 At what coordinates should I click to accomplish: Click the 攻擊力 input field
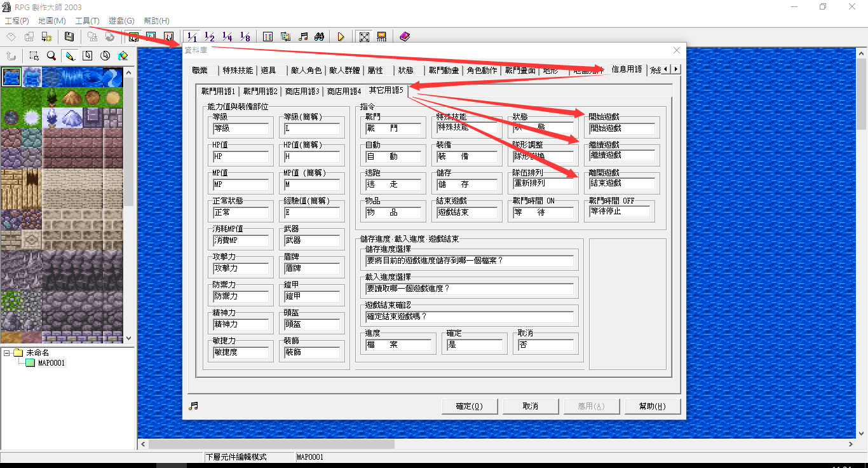(x=240, y=268)
